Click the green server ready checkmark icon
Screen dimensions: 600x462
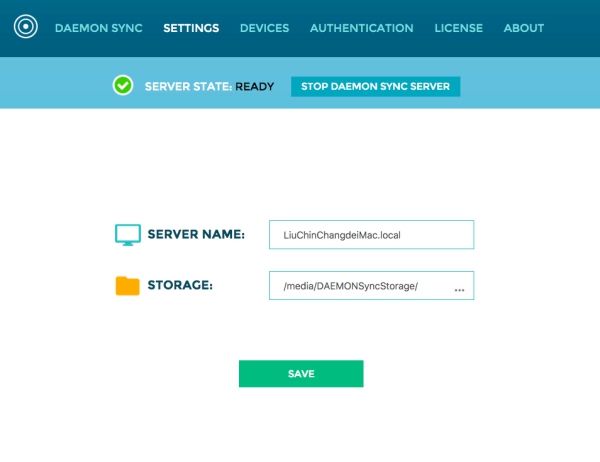click(123, 85)
